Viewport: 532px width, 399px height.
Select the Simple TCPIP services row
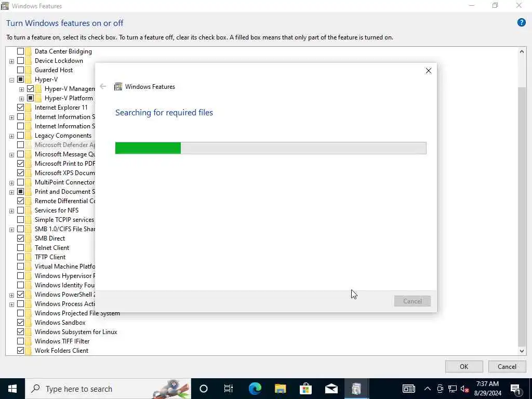(x=64, y=220)
